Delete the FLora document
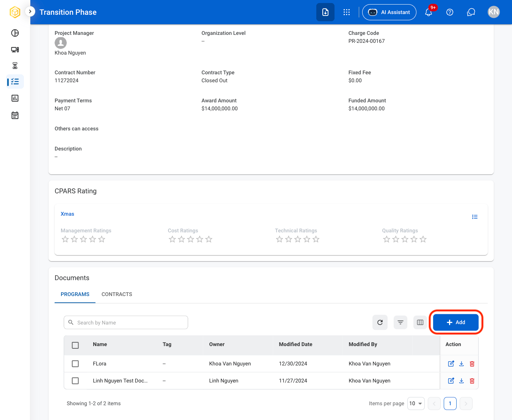Image resolution: width=512 pixels, height=420 pixels. (472, 364)
